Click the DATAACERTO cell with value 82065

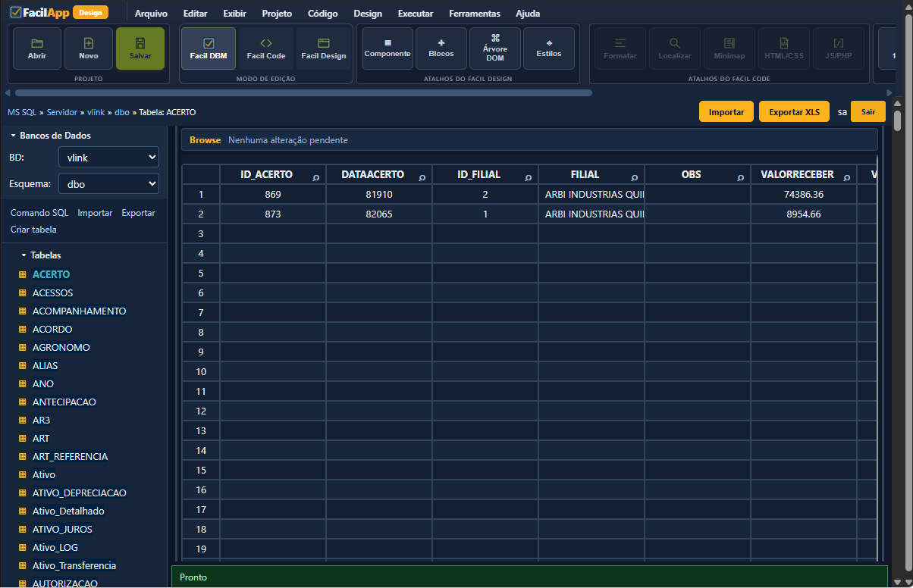(379, 214)
